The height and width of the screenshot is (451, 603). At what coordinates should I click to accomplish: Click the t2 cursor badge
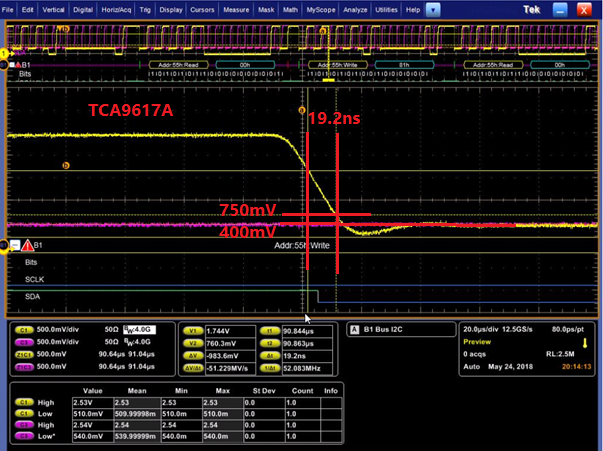click(x=270, y=343)
